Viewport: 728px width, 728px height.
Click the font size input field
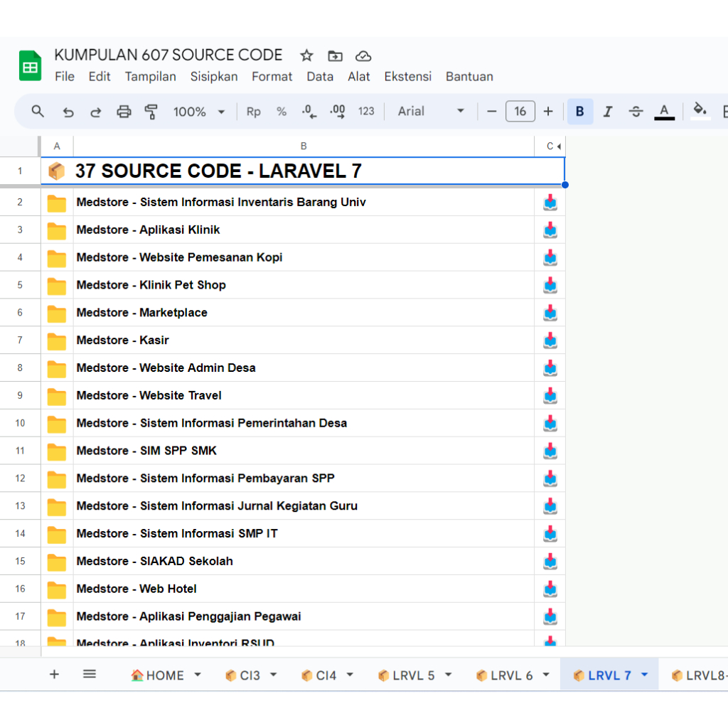[x=520, y=112]
